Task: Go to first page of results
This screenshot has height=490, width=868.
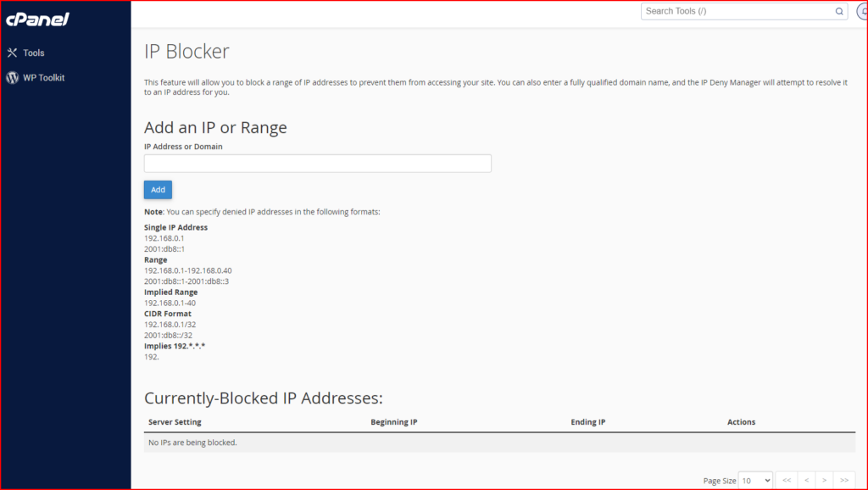Action: pyautogui.click(x=787, y=480)
